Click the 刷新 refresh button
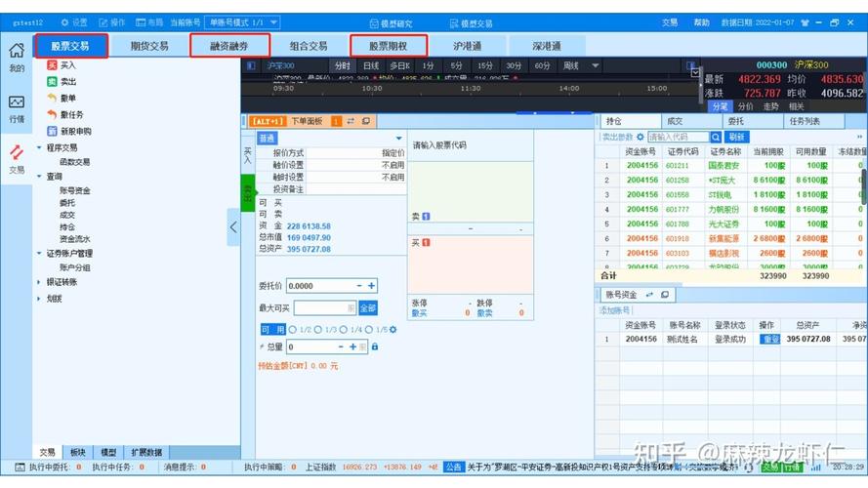The width and height of the screenshot is (868, 488). [x=736, y=137]
